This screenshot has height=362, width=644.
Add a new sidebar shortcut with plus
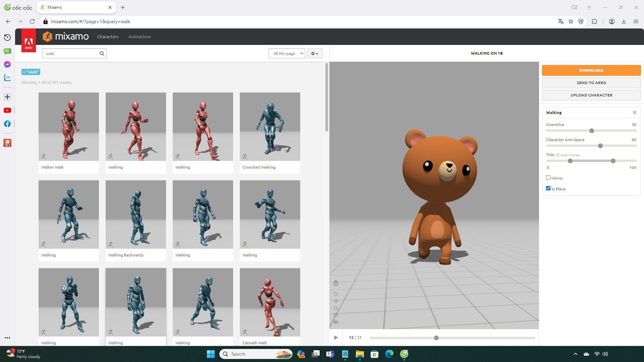click(x=7, y=97)
